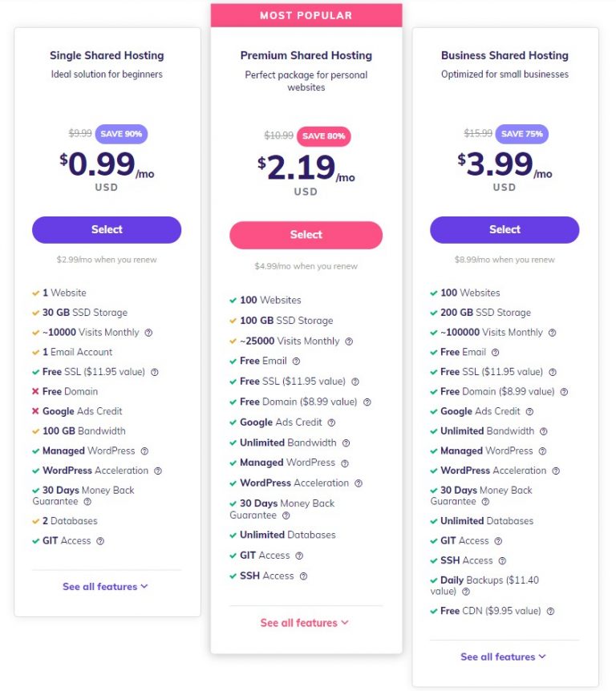
Task: Select the Business Shared Hosting plan
Action: [505, 229]
